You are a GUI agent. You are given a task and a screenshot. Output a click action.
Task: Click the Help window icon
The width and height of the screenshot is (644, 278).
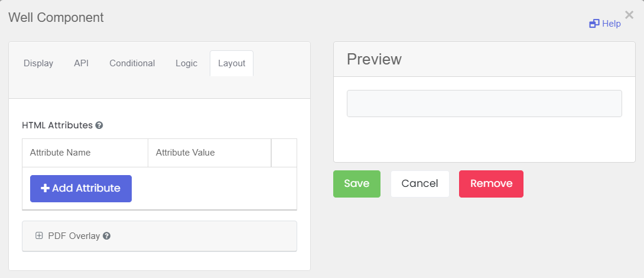pyautogui.click(x=594, y=24)
